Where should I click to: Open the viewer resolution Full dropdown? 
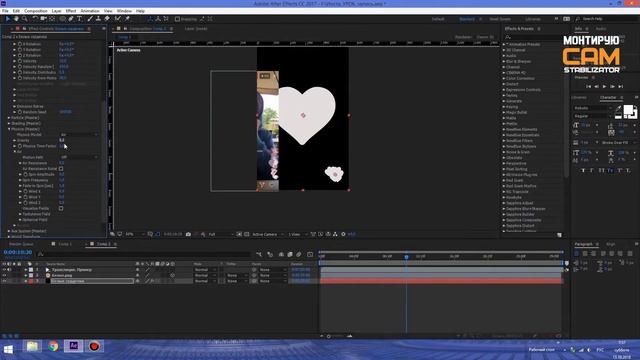pos(221,234)
